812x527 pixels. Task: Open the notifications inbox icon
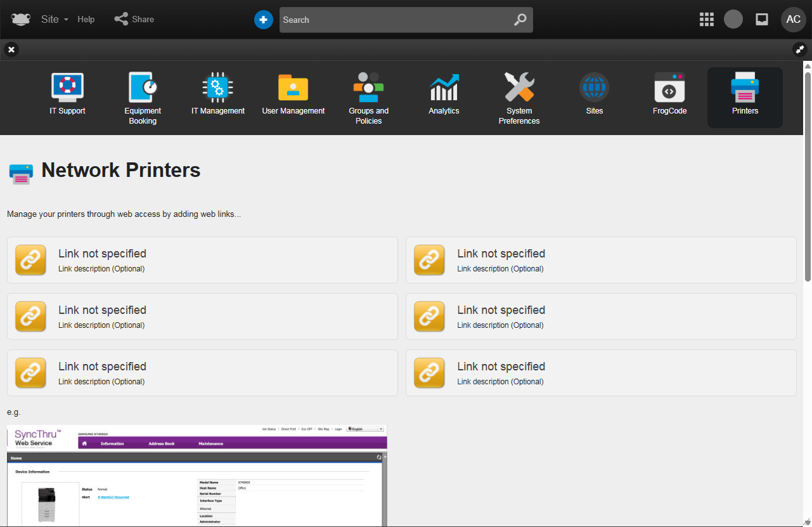point(762,20)
